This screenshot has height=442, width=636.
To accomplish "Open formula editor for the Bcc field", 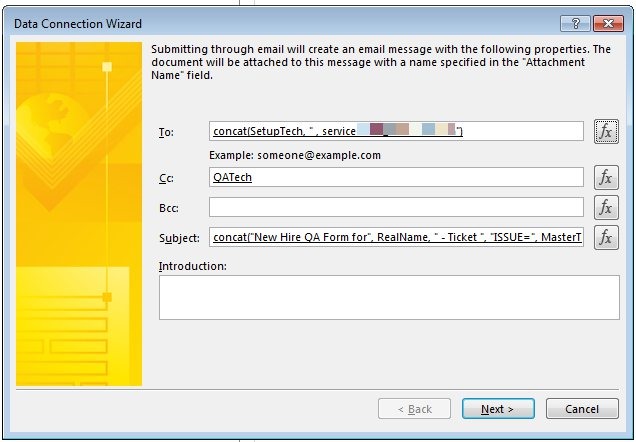I will (x=606, y=208).
